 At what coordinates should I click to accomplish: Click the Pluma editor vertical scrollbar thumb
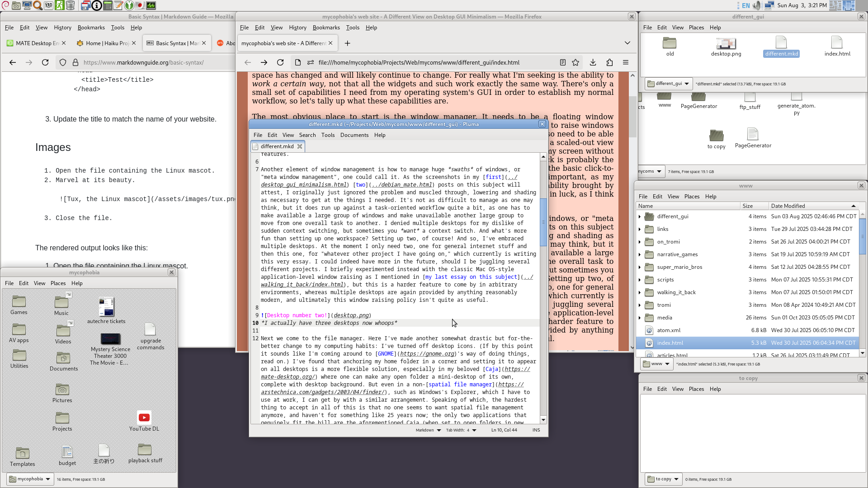[543, 221]
